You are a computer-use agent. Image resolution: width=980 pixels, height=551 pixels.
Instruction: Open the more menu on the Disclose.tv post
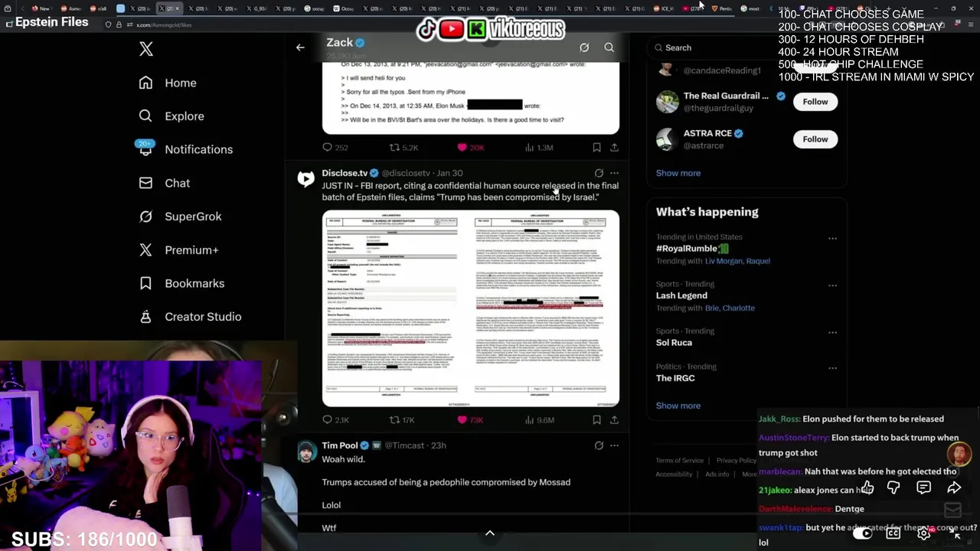614,173
